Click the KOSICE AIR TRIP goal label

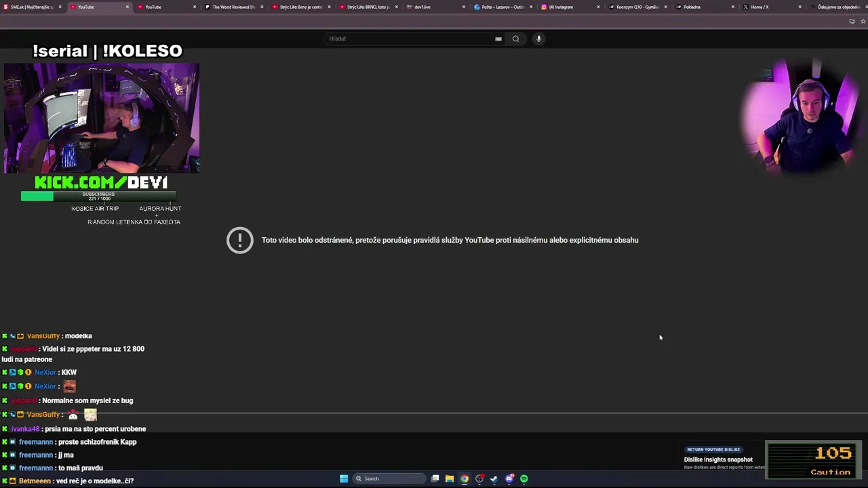pyautogui.click(x=95, y=209)
